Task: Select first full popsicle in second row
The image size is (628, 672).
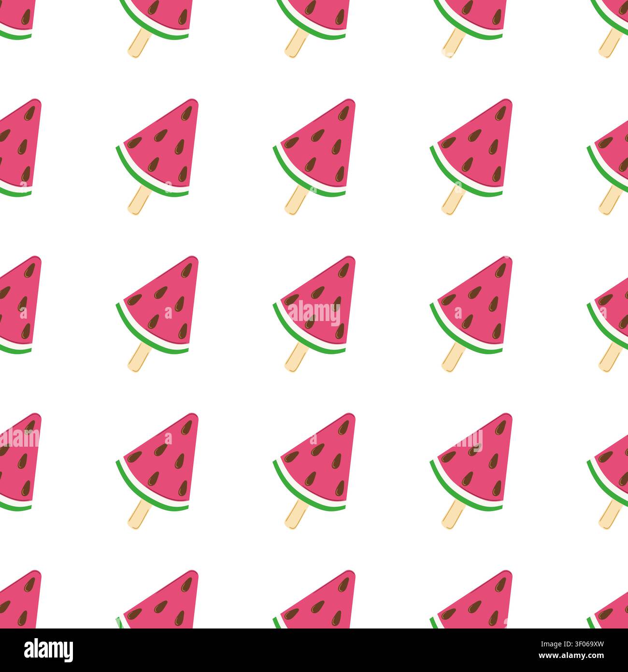Action: coord(157,157)
